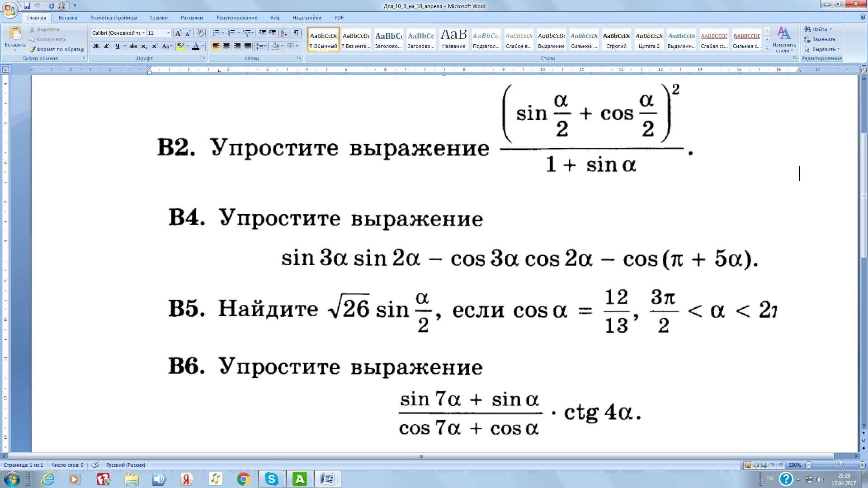Open the Рецензирование tab

tap(237, 18)
